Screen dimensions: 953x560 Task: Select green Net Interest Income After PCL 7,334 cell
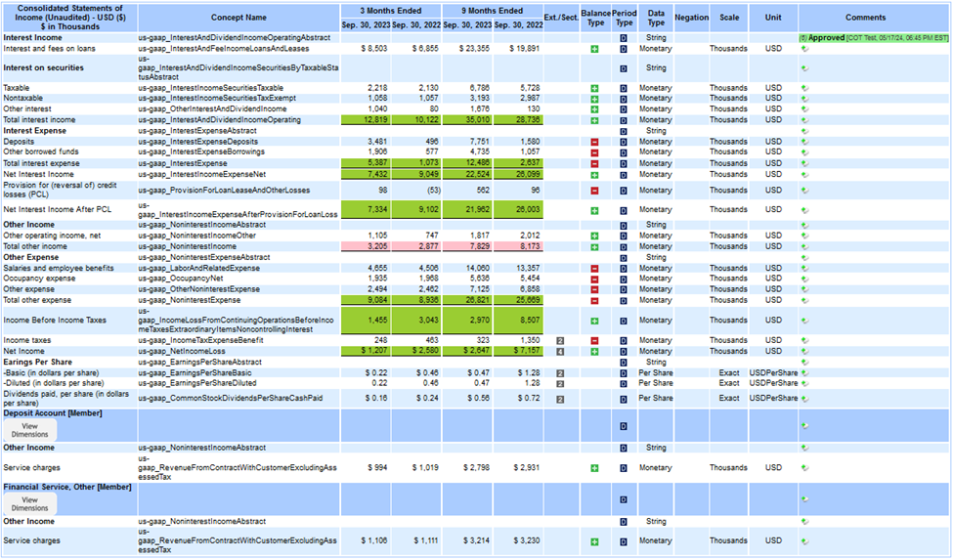point(364,209)
